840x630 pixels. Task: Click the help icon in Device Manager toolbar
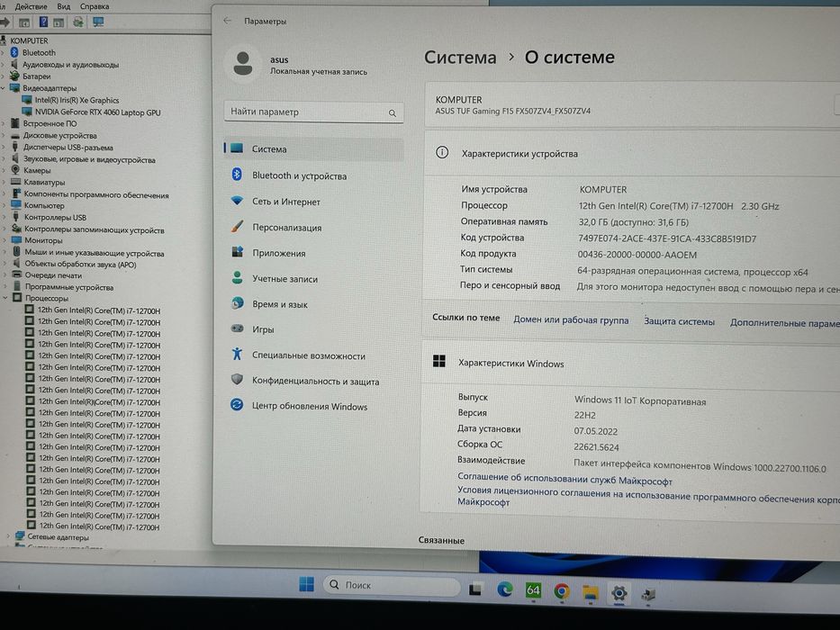pyautogui.click(x=43, y=22)
